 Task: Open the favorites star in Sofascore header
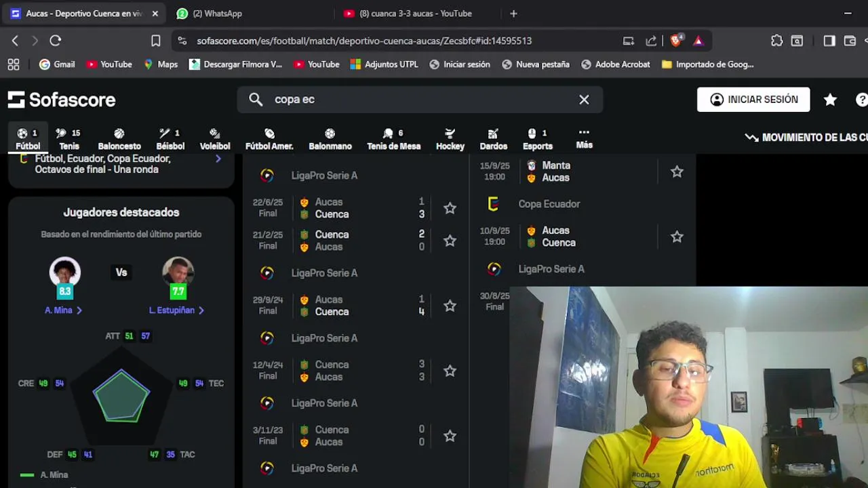(830, 100)
